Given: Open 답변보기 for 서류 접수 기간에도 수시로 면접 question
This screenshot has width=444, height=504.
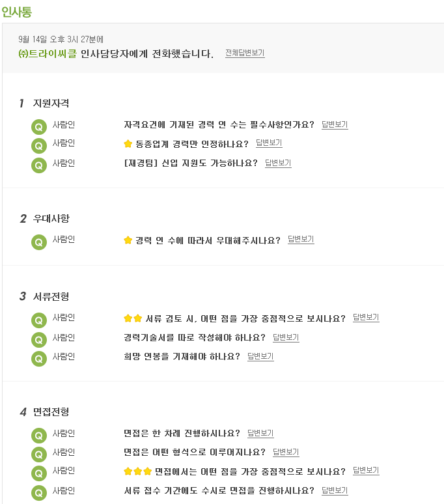Looking at the screenshot, I should (x=335, y=490).
